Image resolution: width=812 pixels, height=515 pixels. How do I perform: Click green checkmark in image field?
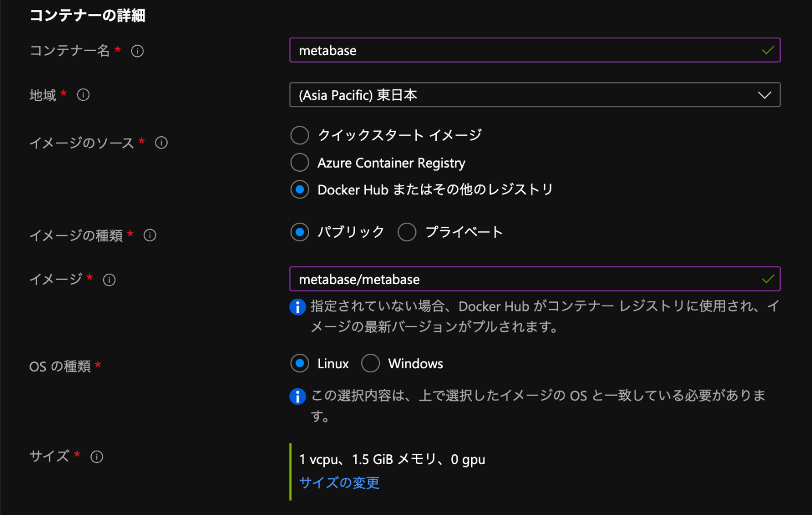pos(768,280)
